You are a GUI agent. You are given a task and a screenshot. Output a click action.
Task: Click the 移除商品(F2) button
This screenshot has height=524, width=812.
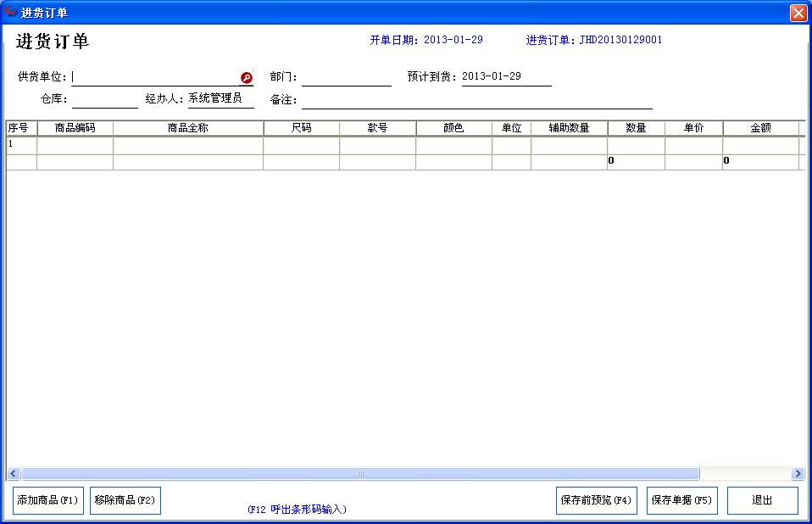(x=125, y=500)
